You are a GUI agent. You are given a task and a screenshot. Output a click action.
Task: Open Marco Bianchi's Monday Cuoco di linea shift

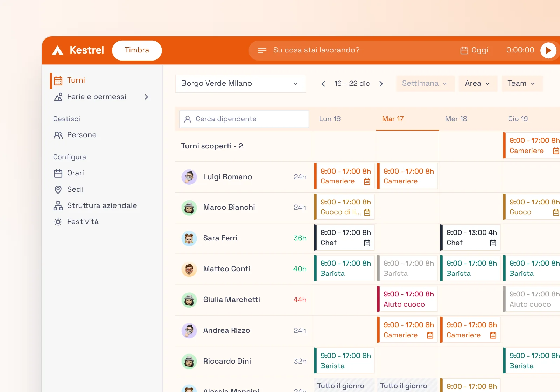(344, 207)
